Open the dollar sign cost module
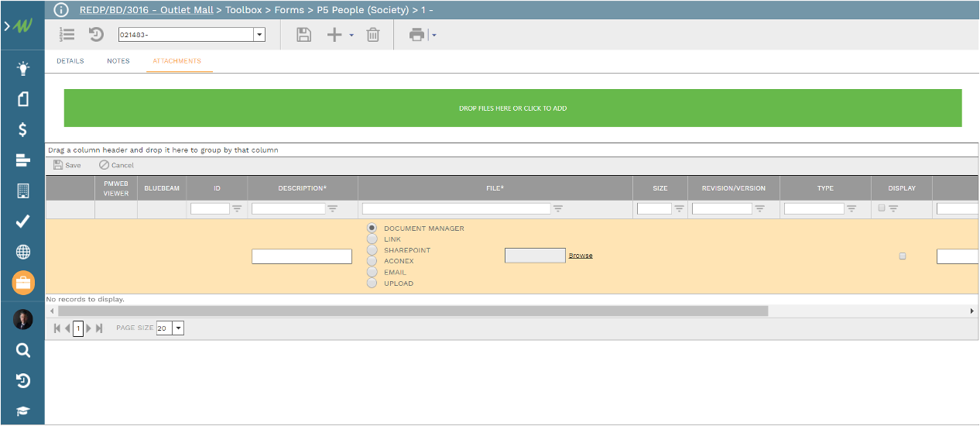 click(23, 129)
